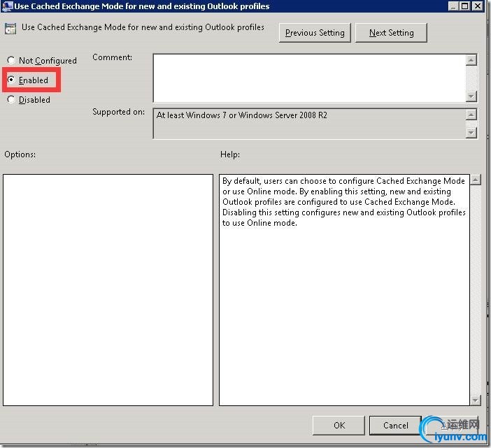Click Comment box scroll up arrow

[471, 59]
